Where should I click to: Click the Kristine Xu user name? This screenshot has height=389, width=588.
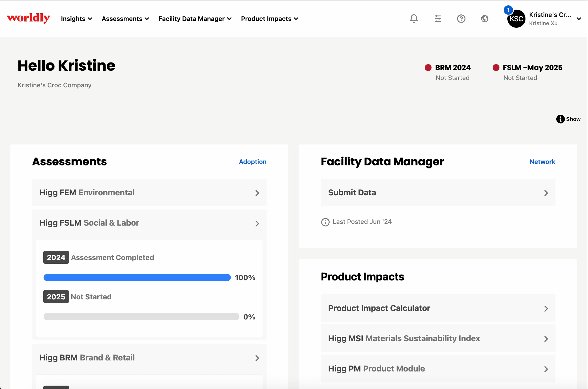point(543,23)
